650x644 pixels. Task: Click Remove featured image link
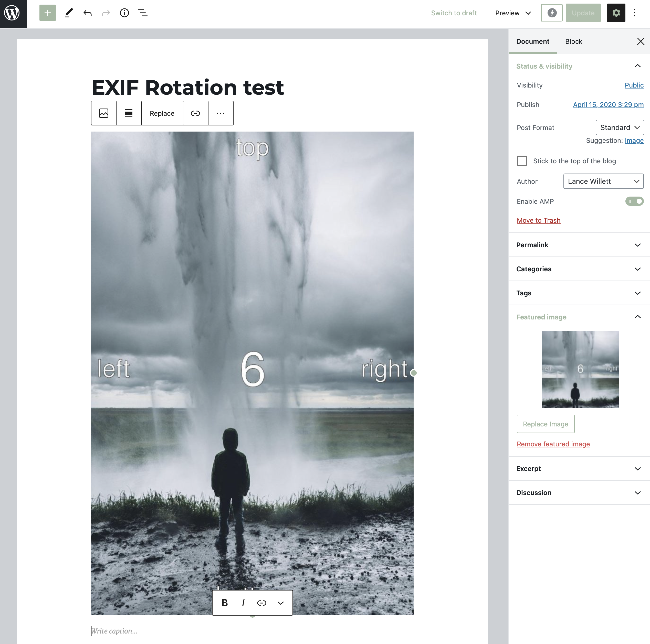[553, 444]
